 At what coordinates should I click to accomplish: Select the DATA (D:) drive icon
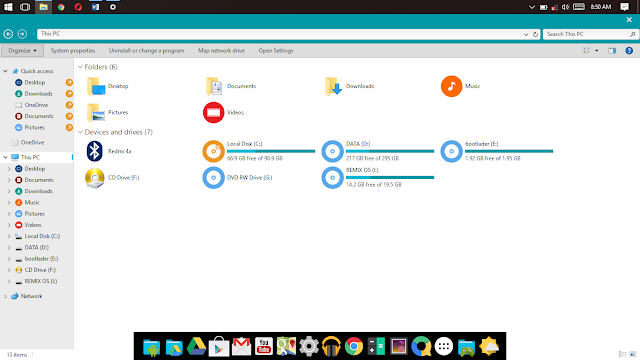332,151
